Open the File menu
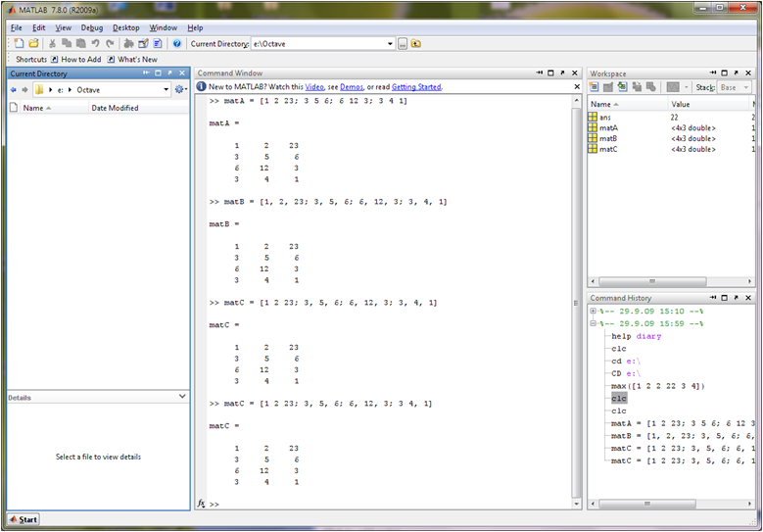 tap(16, 27)
